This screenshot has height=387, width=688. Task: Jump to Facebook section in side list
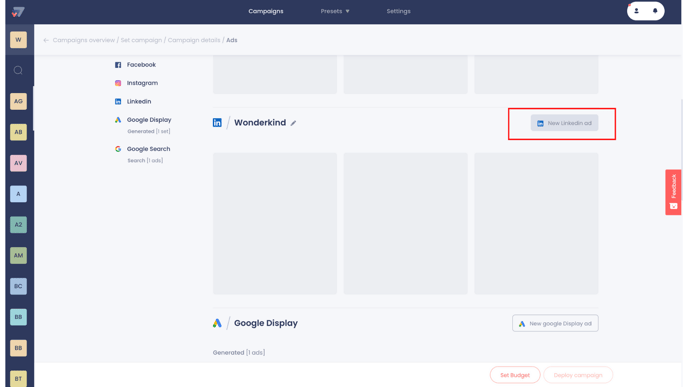pos(135,65)
